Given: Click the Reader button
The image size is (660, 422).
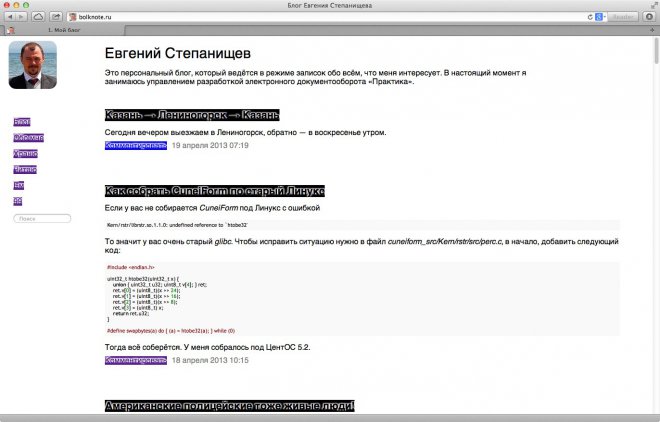Looking at the screenshot, I should pos(623,17).
